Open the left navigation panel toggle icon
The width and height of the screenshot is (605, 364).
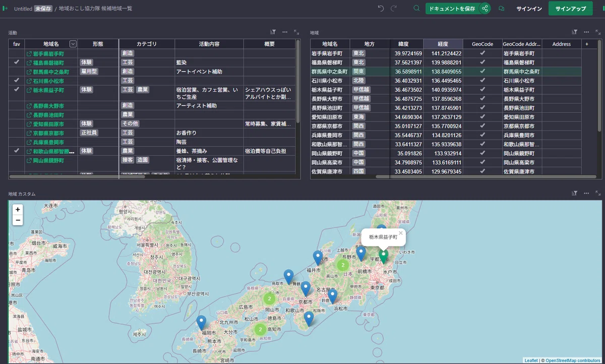pos(6,9)
